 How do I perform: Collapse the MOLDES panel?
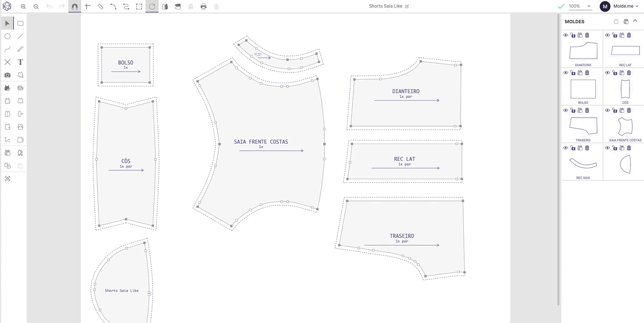pyautogui.click(x=635, y=21)
